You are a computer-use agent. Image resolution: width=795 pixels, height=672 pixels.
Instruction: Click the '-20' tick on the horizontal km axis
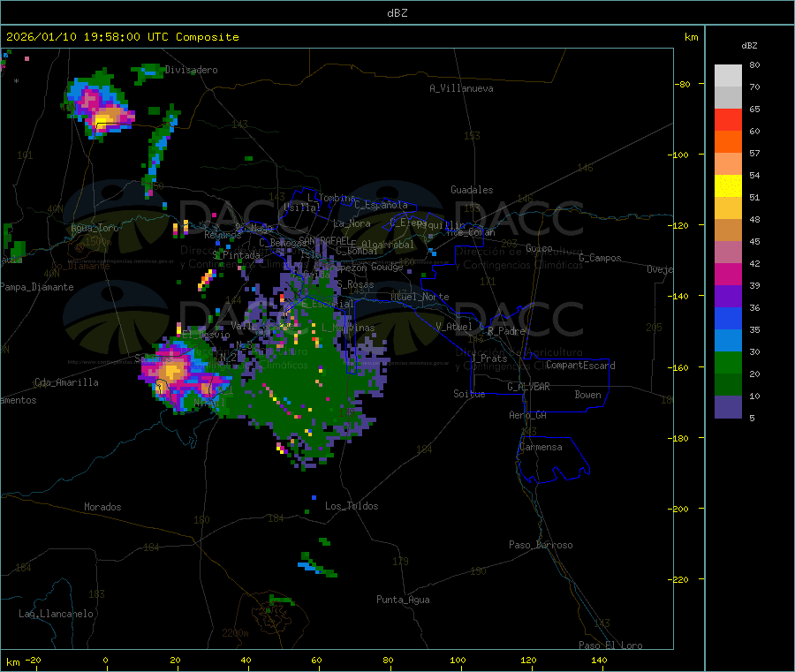(x=34, y=660)
